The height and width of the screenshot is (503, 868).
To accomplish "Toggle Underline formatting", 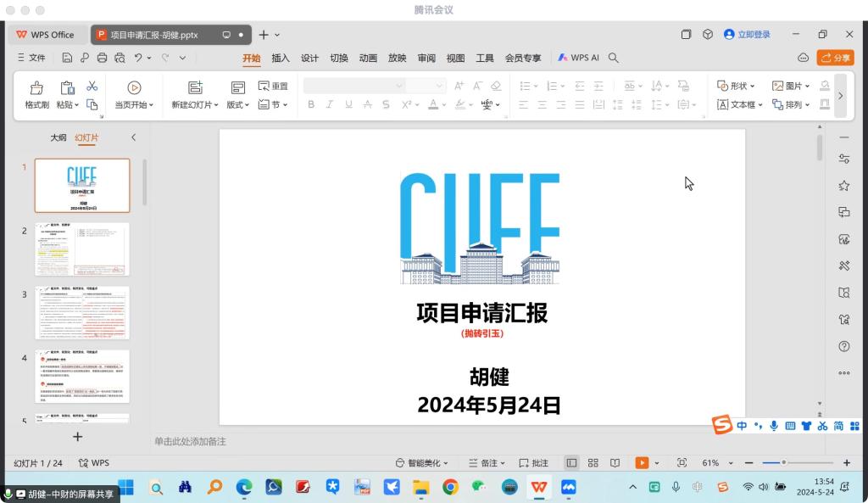I will click(x=348, y=104).
